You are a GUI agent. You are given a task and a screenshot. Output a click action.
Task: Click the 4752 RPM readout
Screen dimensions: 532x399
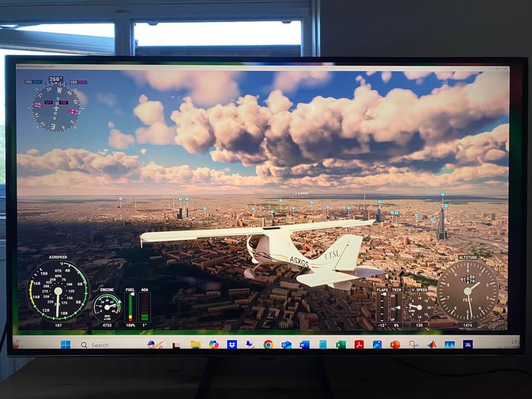point(107,326)
